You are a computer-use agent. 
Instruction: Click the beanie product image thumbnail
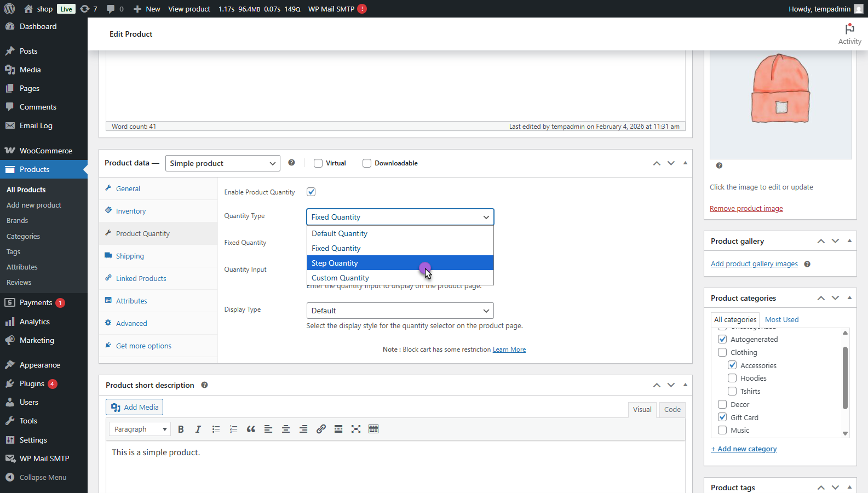[x=780, y=89]
